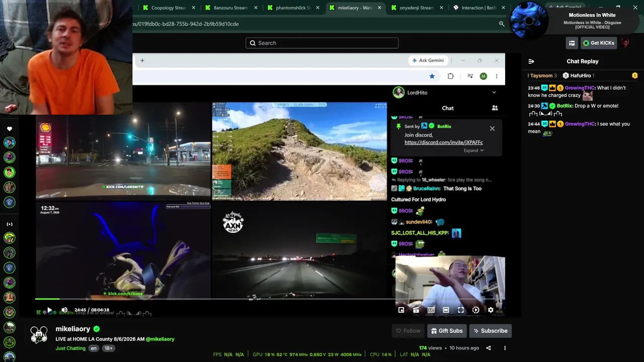The image size is (644, 362).
Task: Play the stream replay video
Action: pos(49,310)
